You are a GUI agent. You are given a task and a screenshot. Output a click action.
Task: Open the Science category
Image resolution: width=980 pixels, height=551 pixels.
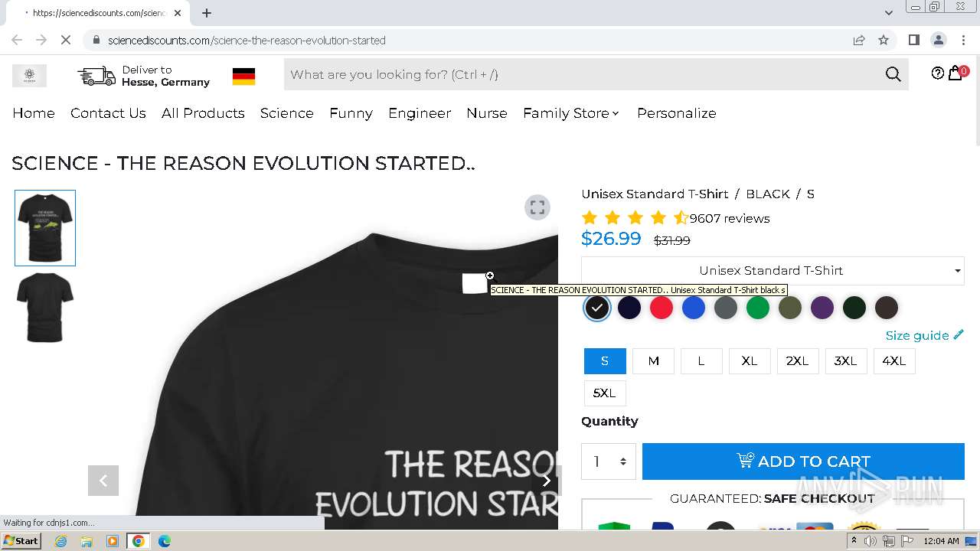[x=287, y=113]
